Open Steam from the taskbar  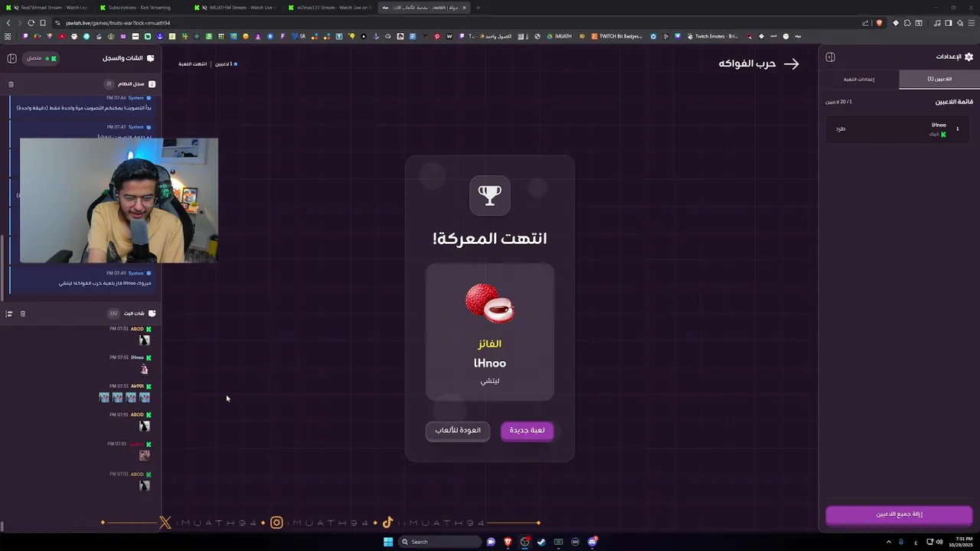[x=541, y=542]
